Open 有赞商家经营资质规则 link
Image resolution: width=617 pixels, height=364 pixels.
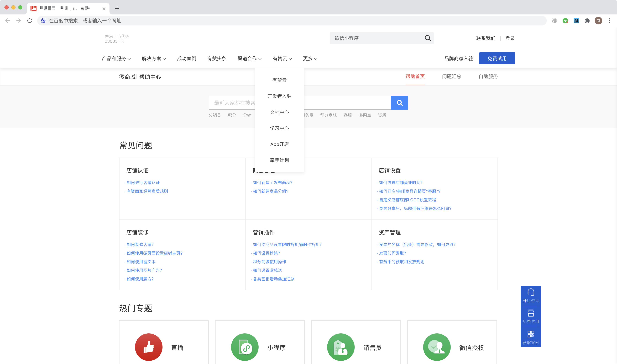147,191
